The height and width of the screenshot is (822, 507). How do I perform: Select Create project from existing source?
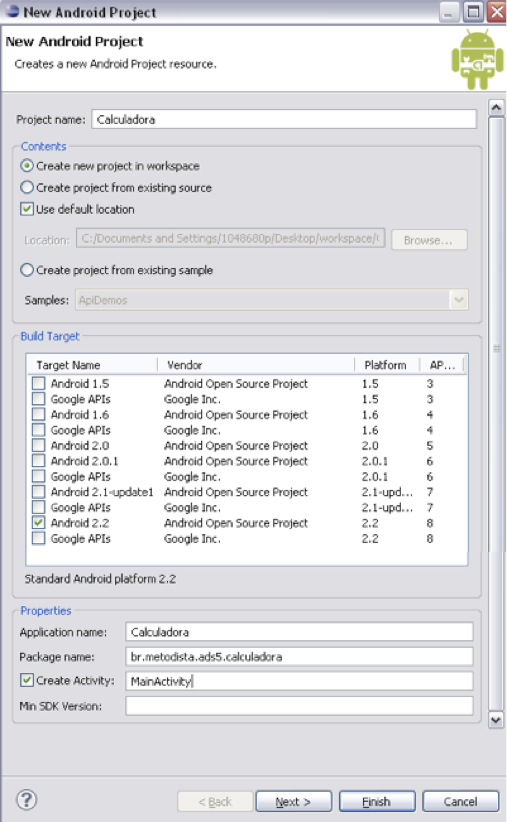tap(27, 187)
